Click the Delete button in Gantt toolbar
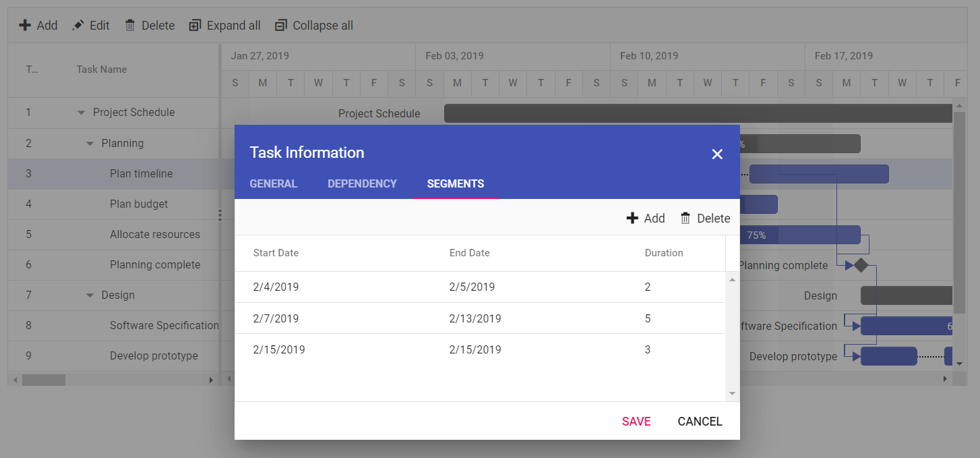The image size is (980, 458). [150, 26]
